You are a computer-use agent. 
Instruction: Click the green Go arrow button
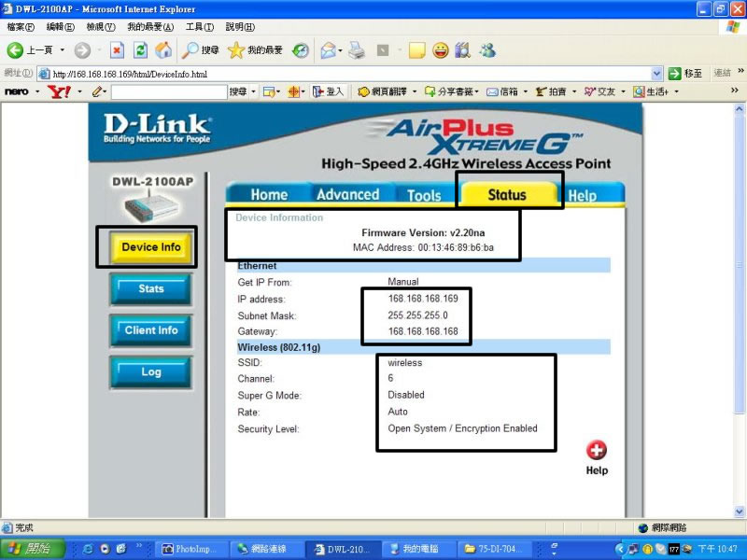(674, 74)
